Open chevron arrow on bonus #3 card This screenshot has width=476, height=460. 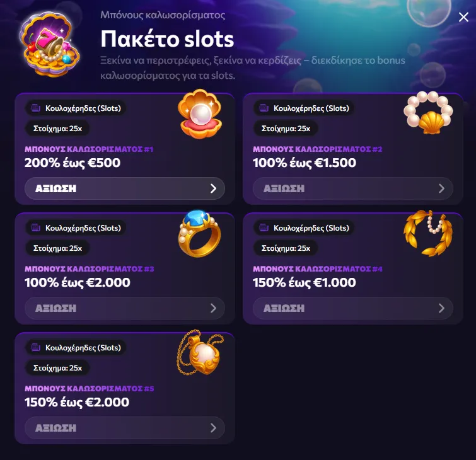click(x=213, y=308)
